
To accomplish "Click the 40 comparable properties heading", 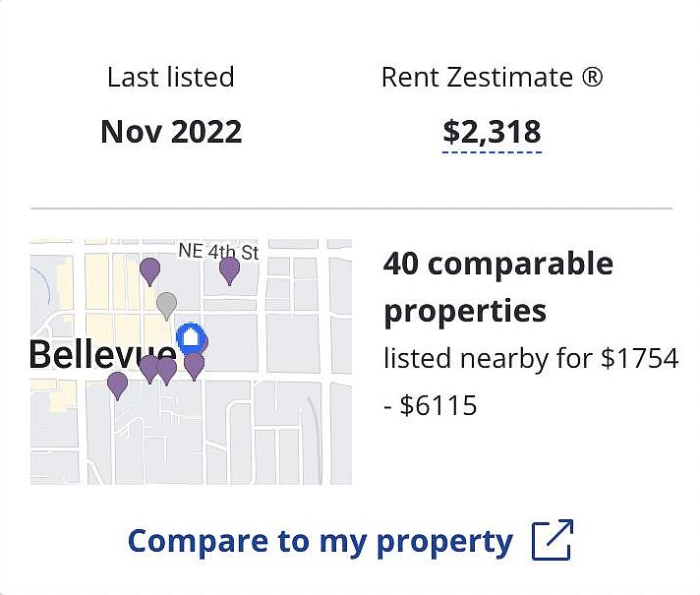I will (497, 287).
